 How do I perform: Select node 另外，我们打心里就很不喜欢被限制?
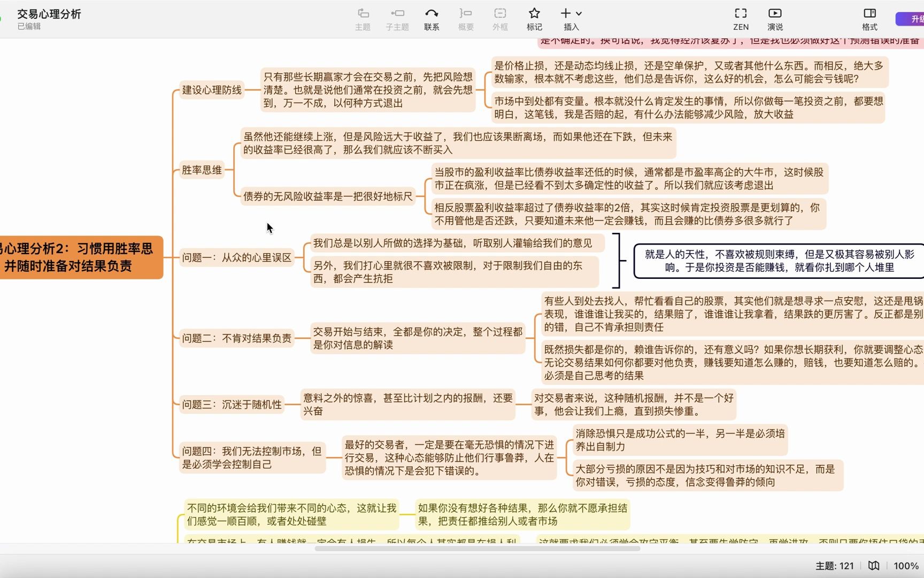[x=454, y=272]
